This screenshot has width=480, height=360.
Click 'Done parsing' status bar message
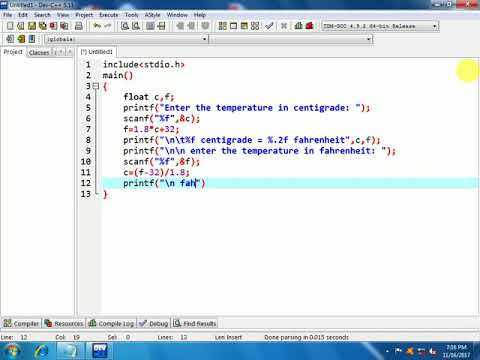306,337
